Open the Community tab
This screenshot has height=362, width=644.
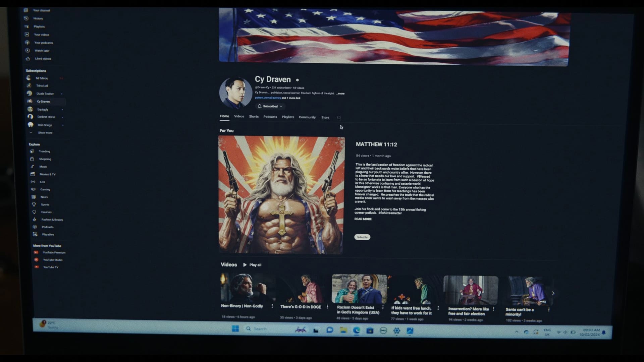pos(307,117)
